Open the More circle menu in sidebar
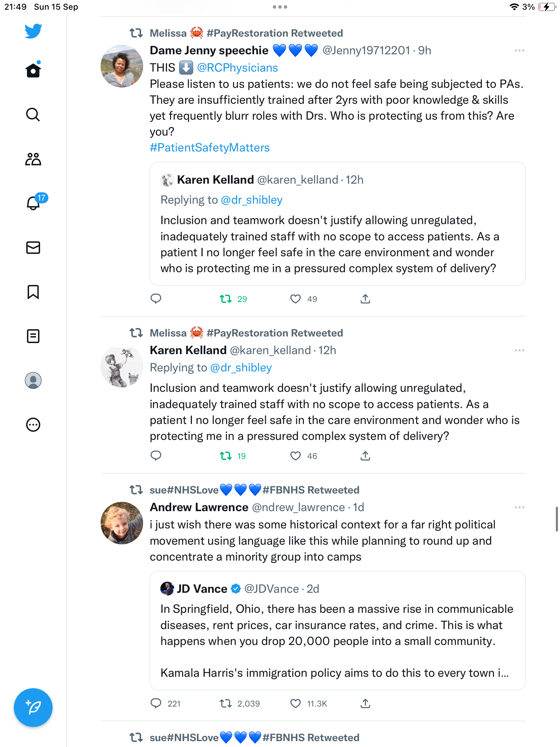The image size is (560, 747). coord(33,425)
